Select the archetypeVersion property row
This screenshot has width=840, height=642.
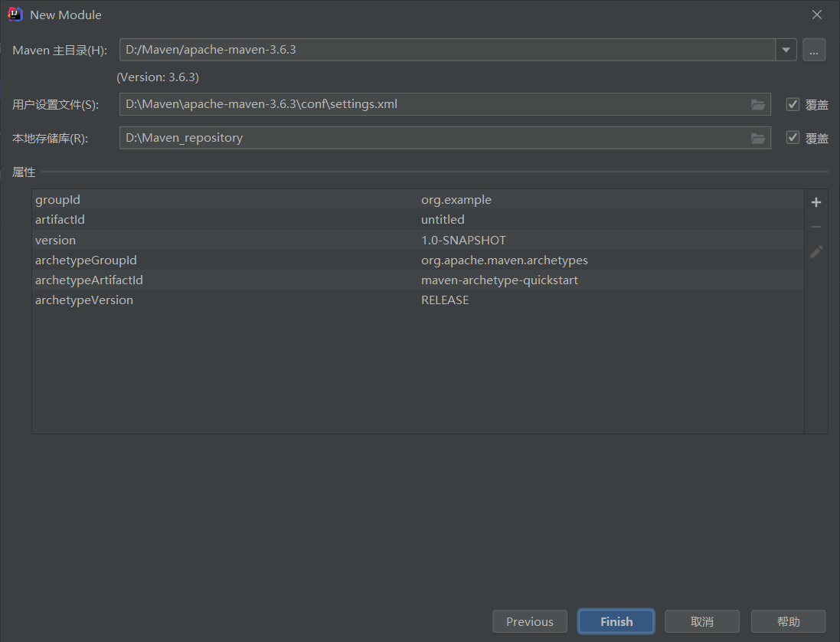[x=418, y=300]
